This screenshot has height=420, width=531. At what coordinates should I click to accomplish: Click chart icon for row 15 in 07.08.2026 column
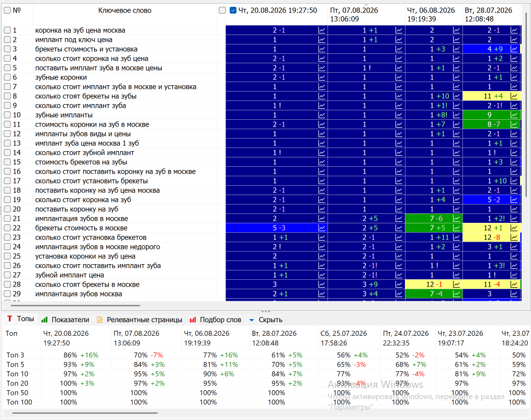coord(399,162)
